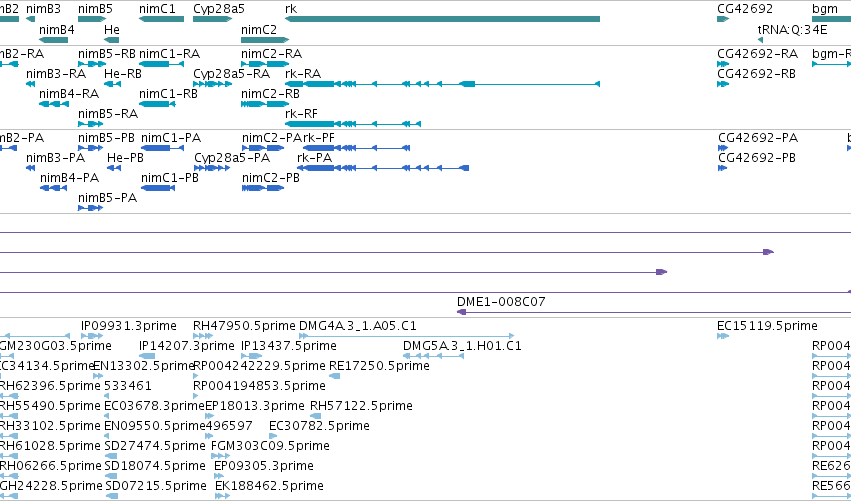Select the SD27474.5prime EST label

pyautogui.click(x=155, y=446)
